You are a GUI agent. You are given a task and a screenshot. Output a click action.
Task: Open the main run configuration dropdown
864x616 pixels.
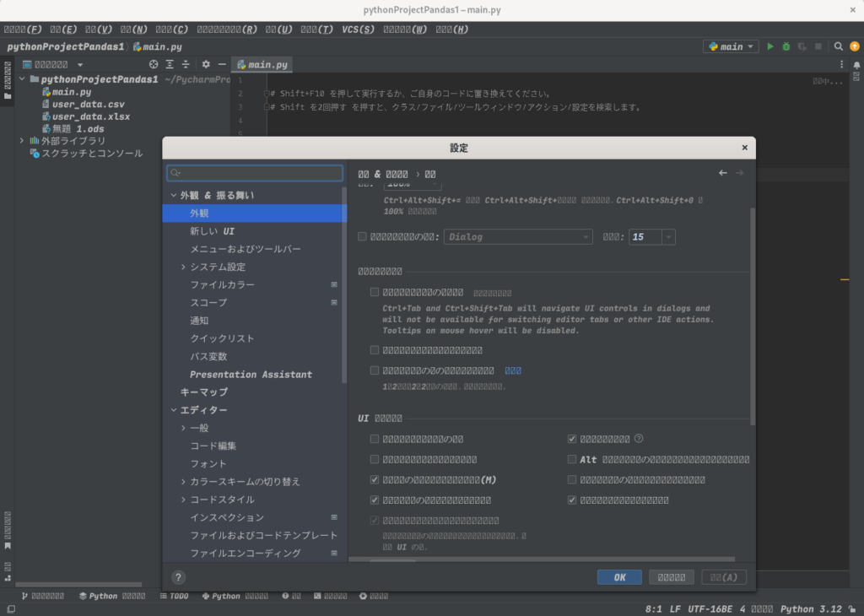(x=731, y=47)
